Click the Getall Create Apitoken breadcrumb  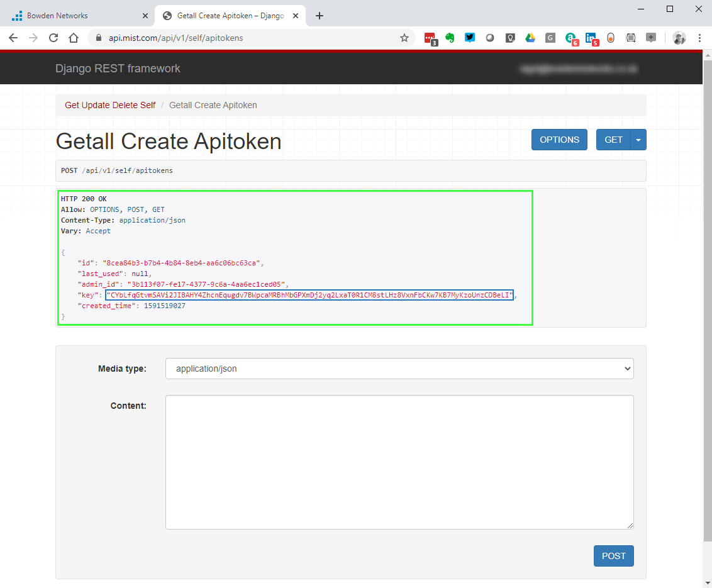(213, 106)
